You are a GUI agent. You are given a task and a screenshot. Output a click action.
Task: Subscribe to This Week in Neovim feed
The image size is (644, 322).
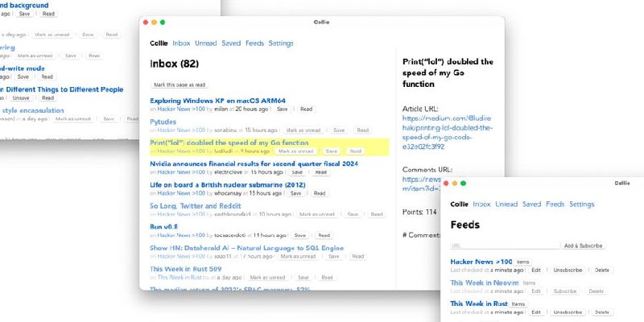coord(566,291)
